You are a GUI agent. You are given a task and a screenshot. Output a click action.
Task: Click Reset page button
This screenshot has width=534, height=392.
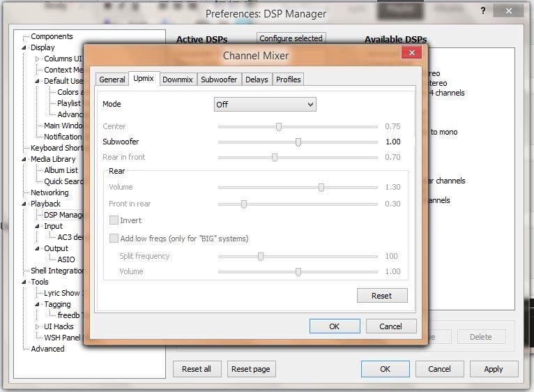pyautogui.click(x=251, y=369)
